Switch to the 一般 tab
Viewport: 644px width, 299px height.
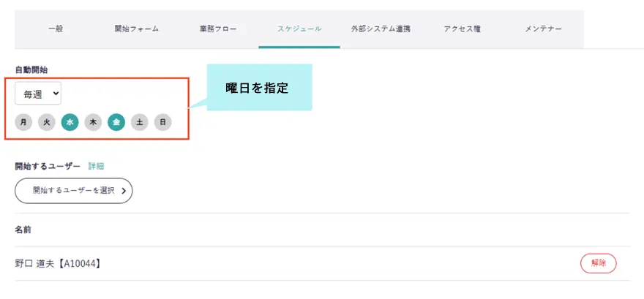click(56, 29)
